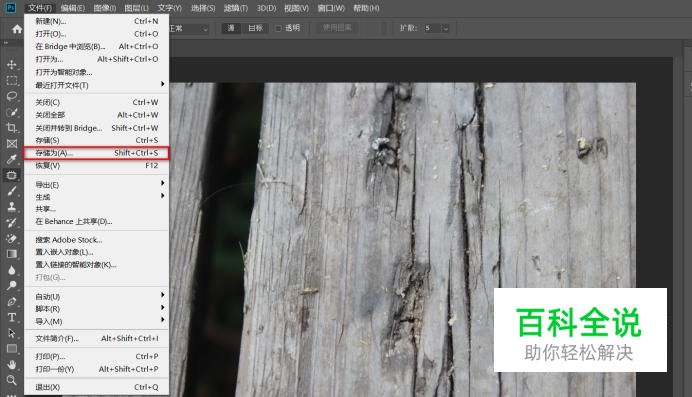Select the Move tool

[x=12, y=65]
